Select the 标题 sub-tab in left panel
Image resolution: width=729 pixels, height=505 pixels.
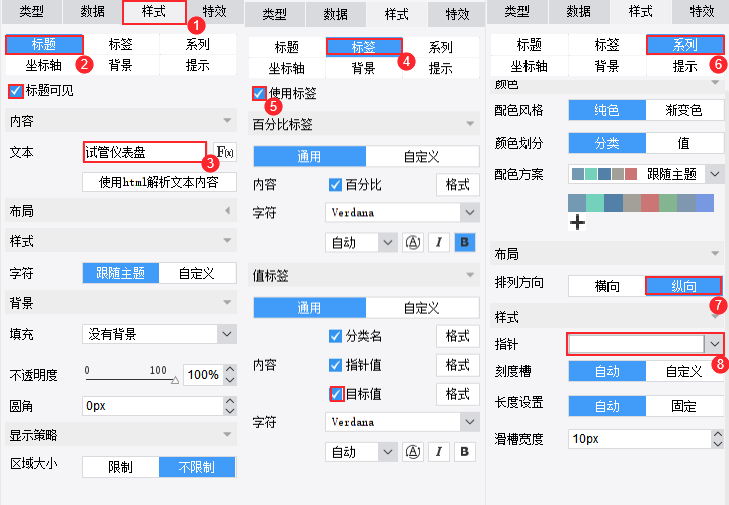click(x=44, y=45)
